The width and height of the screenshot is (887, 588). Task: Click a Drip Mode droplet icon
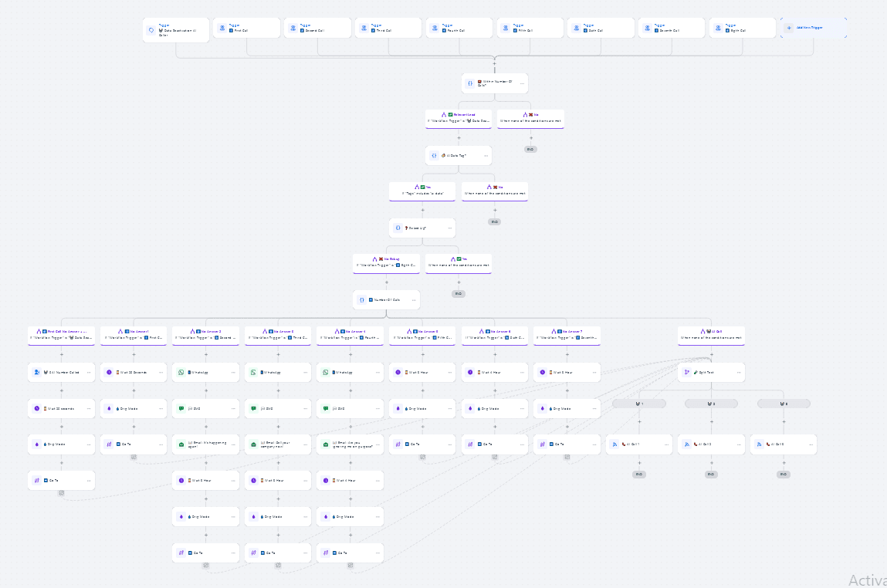110,408
